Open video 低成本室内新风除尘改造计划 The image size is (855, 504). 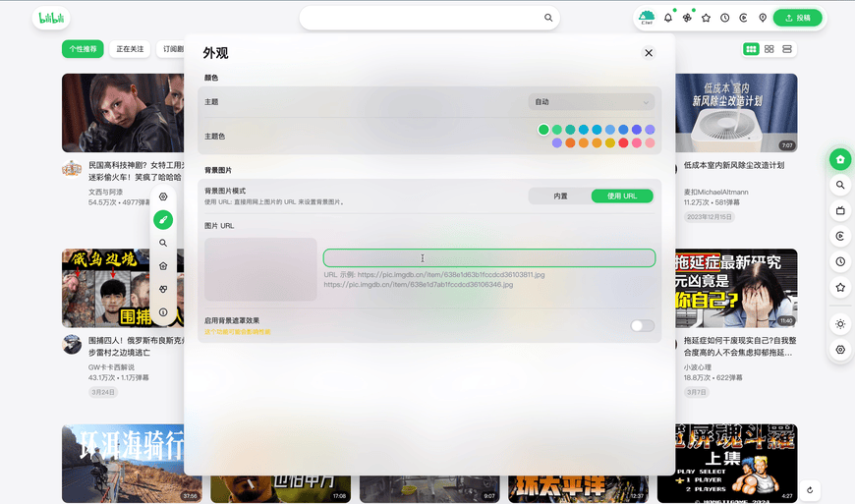(x=734, y=165)
